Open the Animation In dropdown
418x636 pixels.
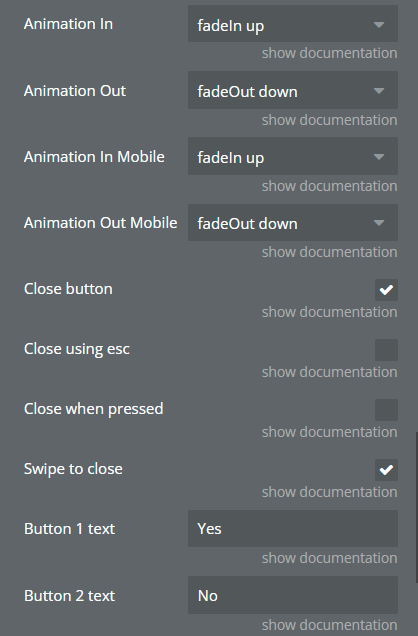pos(293,24)
